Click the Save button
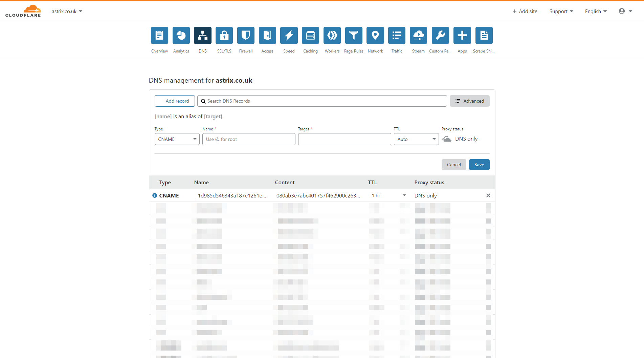 coord(479,164)
